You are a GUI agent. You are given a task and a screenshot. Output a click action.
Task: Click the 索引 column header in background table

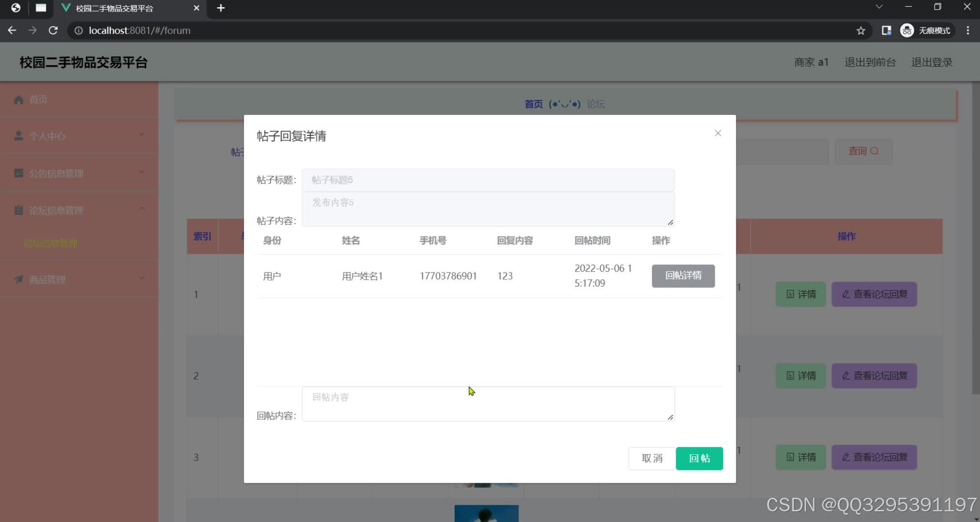click(202, 236)
